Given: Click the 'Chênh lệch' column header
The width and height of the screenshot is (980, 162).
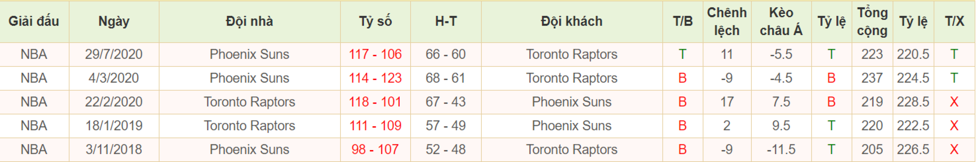Looking at the screenshot, I should [727, 21].
